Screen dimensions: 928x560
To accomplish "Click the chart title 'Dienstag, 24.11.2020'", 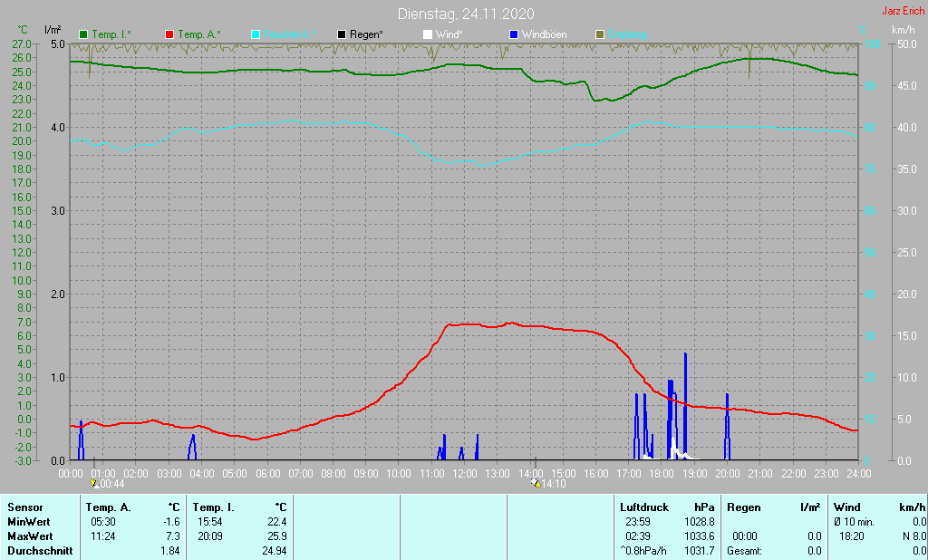I will click(x=466, y=14).
